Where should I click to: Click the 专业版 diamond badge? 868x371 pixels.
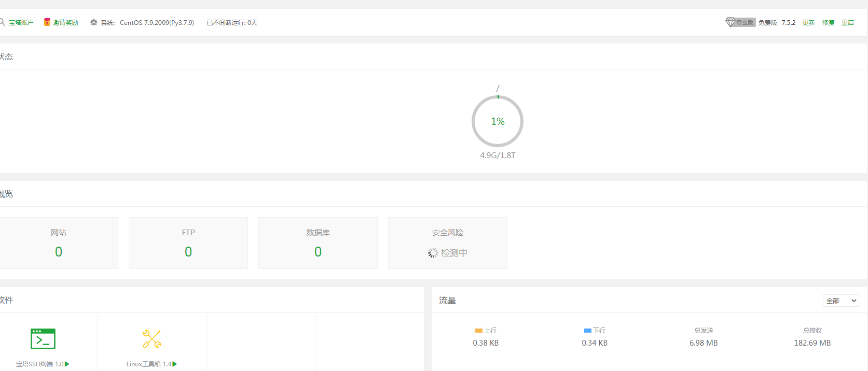click(740, 22)
